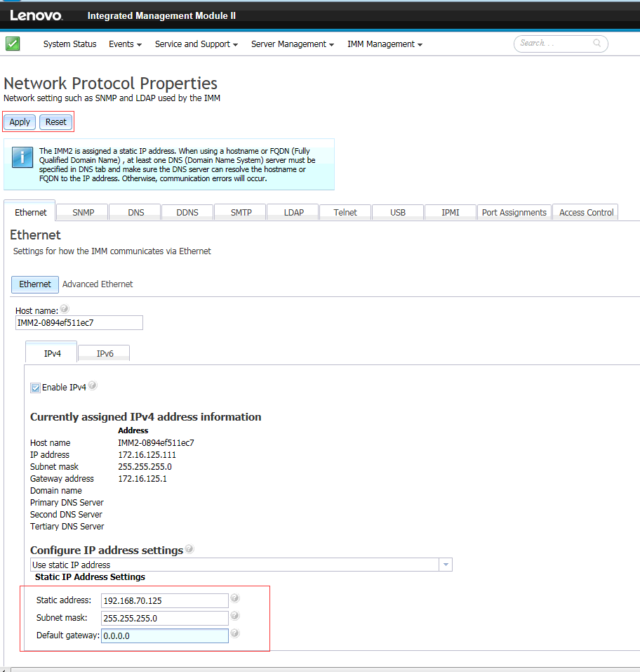The width and height of the screenshot is (640, 672).
Task: Click the help icon beside Enable IPv4
Action: (92, 384)
